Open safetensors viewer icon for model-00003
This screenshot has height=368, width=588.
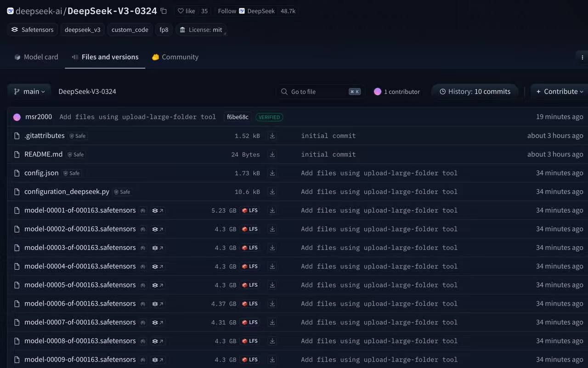[158, 248]
